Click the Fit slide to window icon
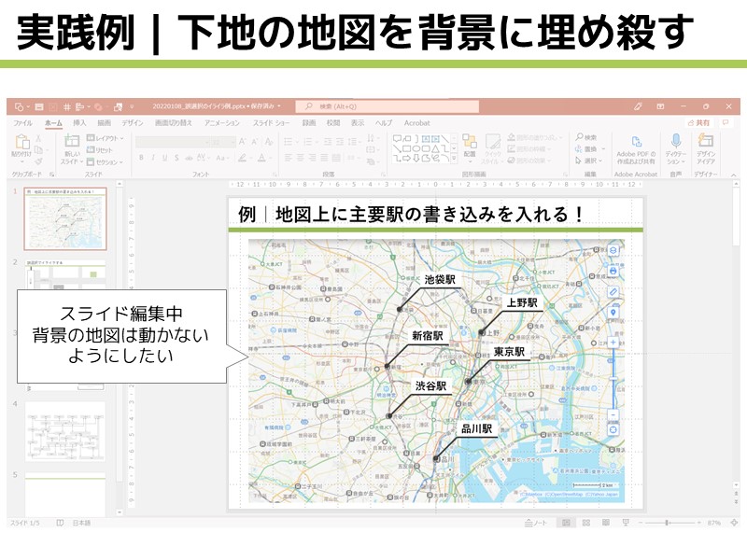Viewport: 747px width, 560px height. click(734, 523)
